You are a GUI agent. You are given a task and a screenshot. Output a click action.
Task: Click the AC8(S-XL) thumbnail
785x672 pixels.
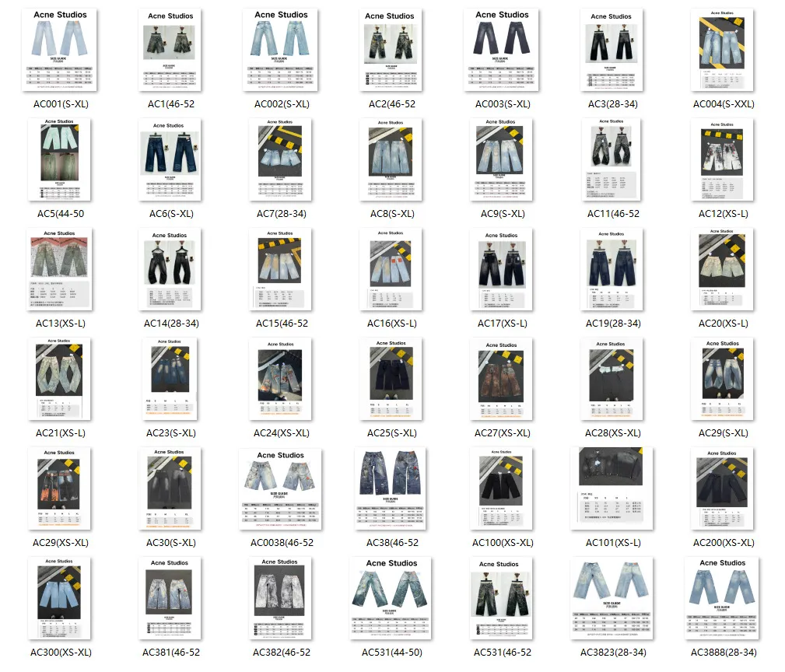click(391, 159)
